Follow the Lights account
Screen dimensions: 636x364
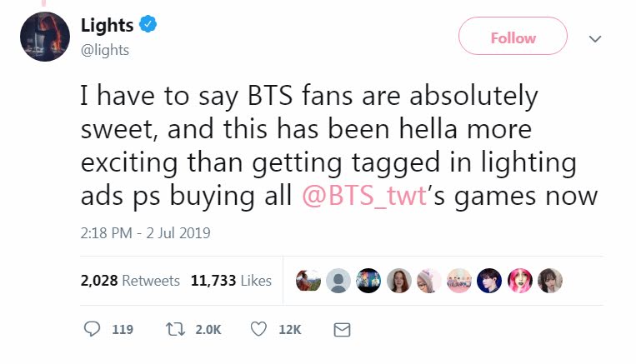pyautogui.click(x=513, y=37)
